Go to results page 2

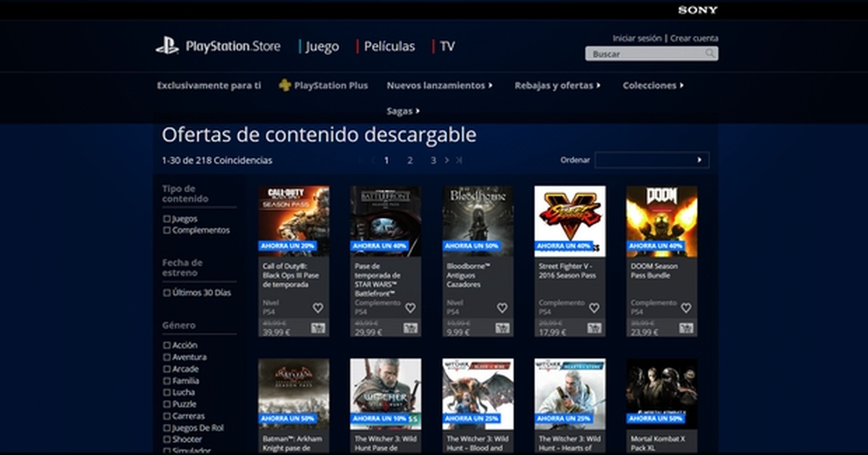pyautogui.click(x=410, y=160)
